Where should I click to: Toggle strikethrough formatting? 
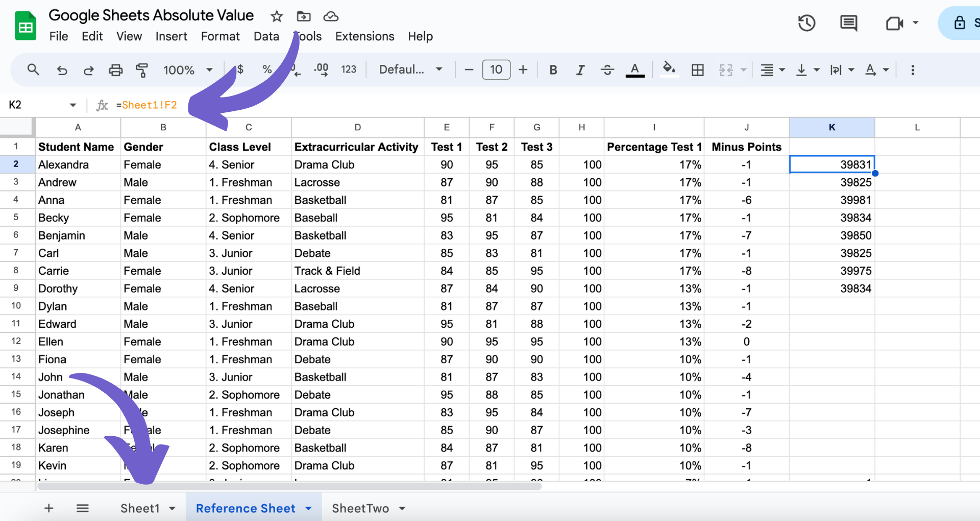point(607,70)
